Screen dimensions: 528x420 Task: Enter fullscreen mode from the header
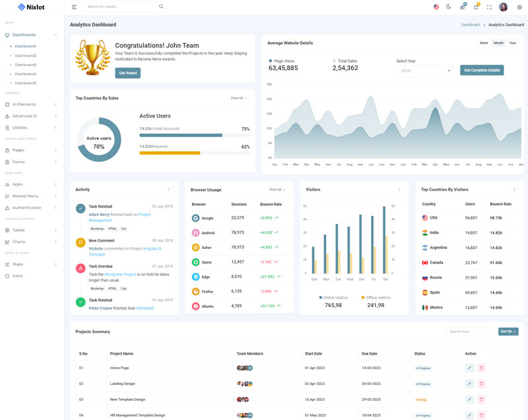pos(489,7)
